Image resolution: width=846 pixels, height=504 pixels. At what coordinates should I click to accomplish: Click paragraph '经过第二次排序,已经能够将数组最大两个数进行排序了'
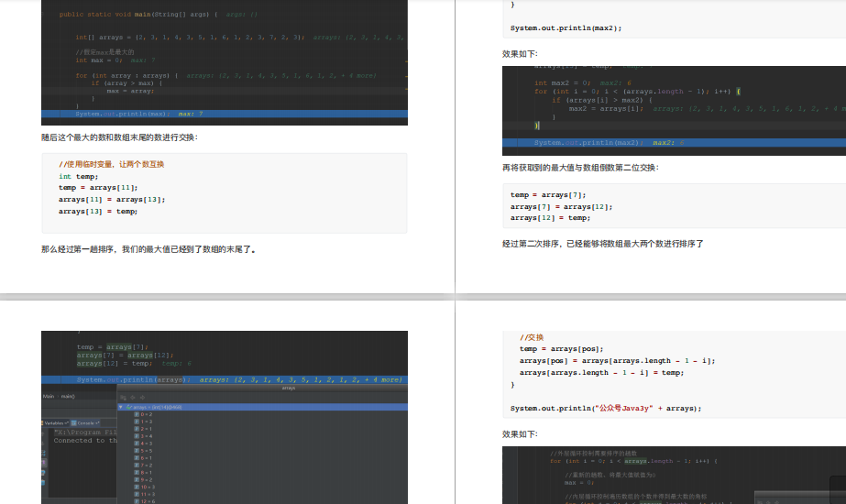point(603,244)
